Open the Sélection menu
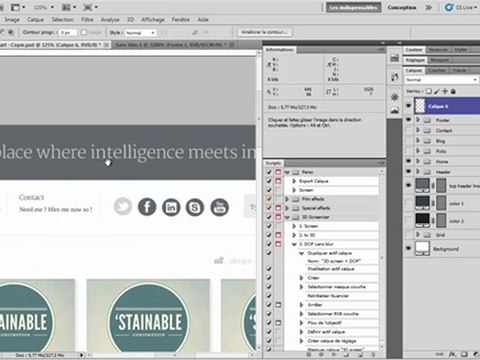This screenshot has width=480, height=360. [x=62, y=20]
